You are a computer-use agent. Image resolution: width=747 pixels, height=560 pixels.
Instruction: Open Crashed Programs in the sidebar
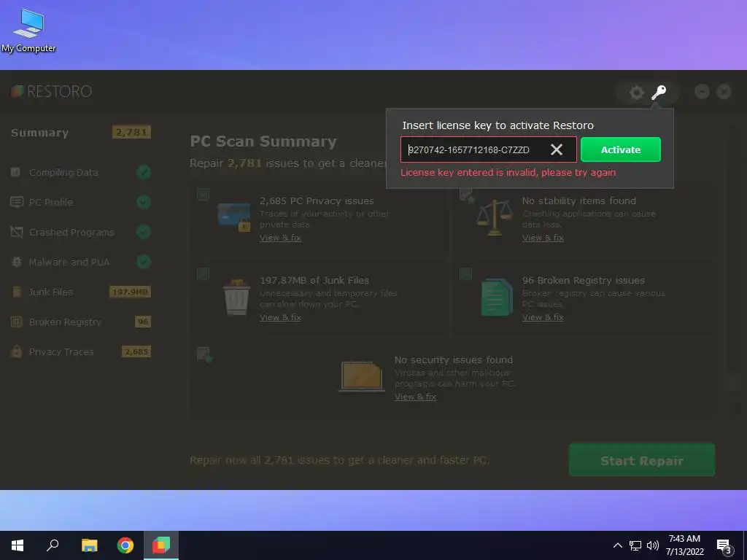(x=71, y=233)
